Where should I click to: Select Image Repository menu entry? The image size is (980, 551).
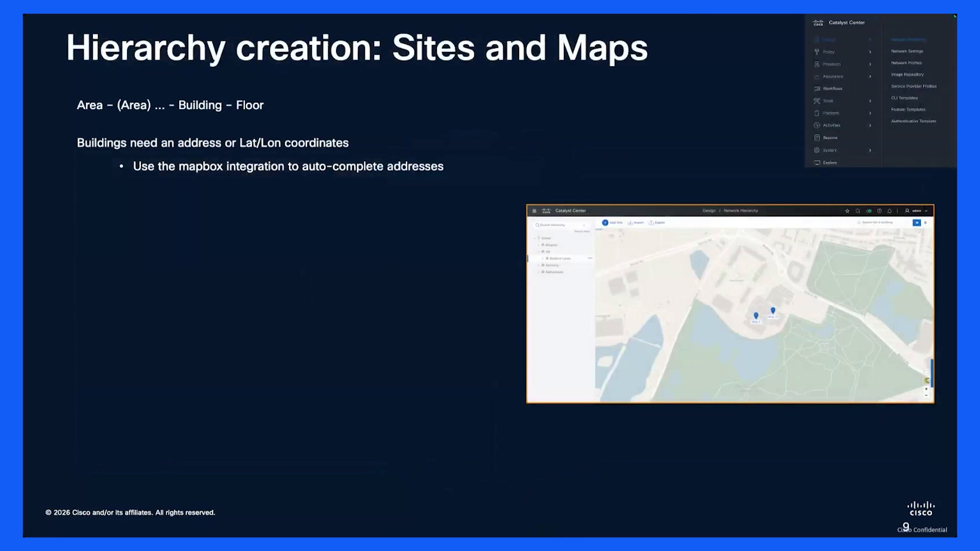[908, 74]
